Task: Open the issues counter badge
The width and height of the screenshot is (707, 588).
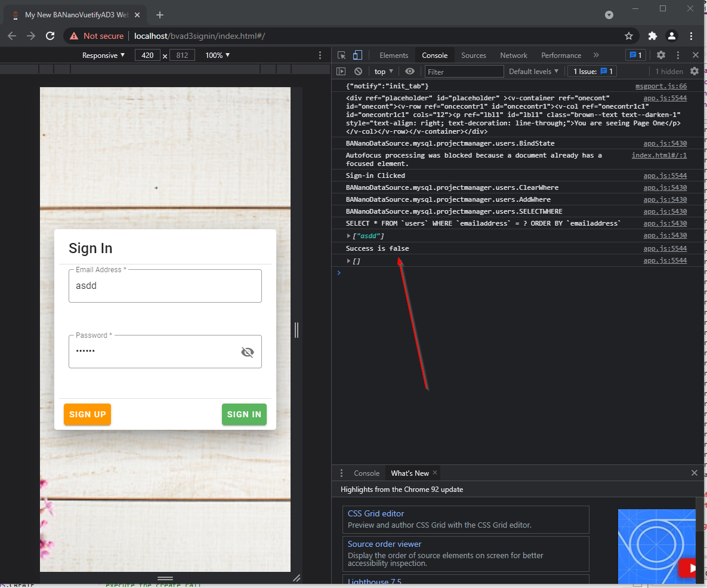Action: coord(636,55)
